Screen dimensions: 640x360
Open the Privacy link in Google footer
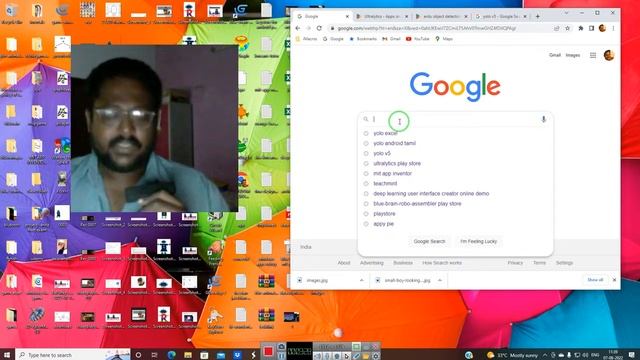[515, 263]
